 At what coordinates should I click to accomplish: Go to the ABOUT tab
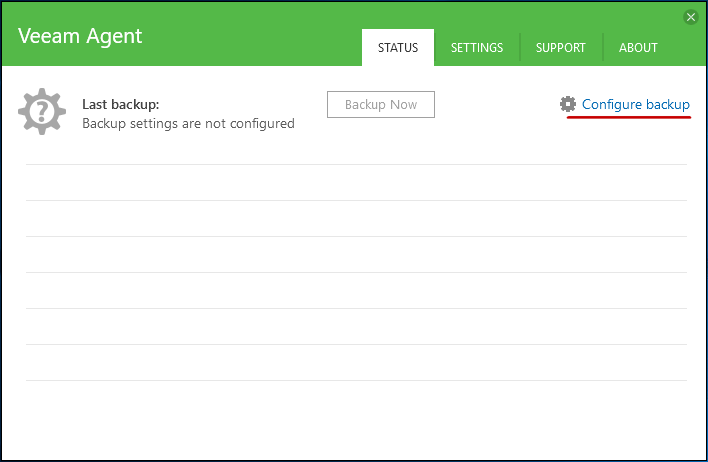tap(638, 47)
